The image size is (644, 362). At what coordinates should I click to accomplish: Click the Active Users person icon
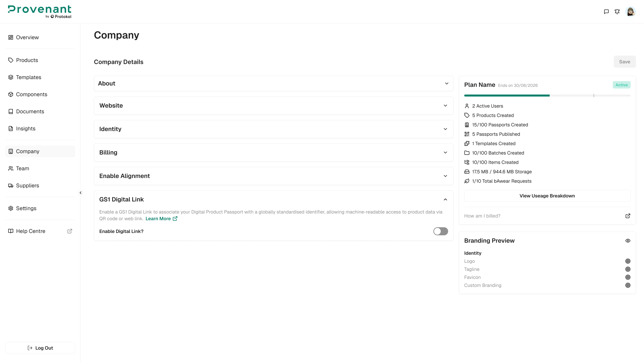tap(467, 106)
